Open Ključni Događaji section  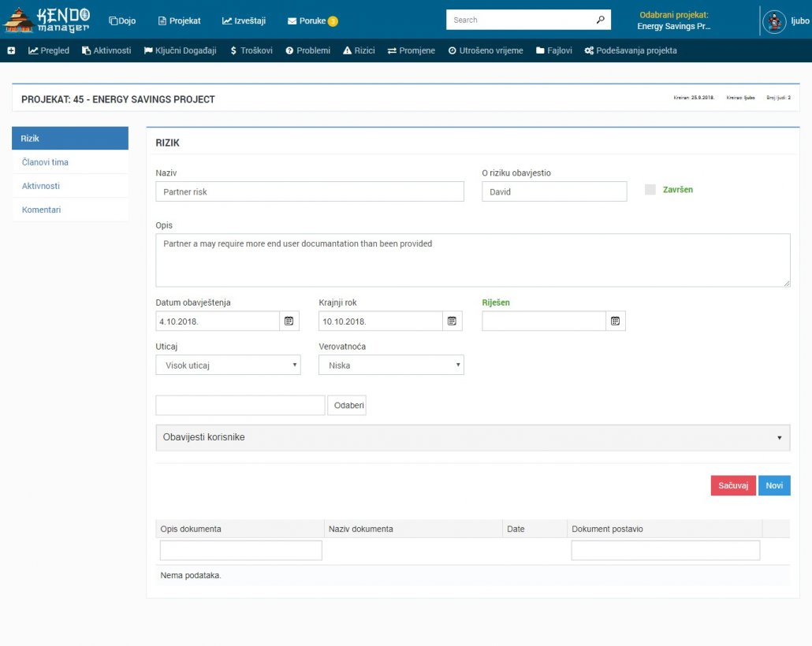[181, 50]
